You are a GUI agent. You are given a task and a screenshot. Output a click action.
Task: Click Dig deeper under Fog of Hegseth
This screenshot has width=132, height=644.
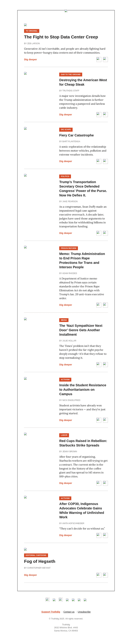[30, 575]
